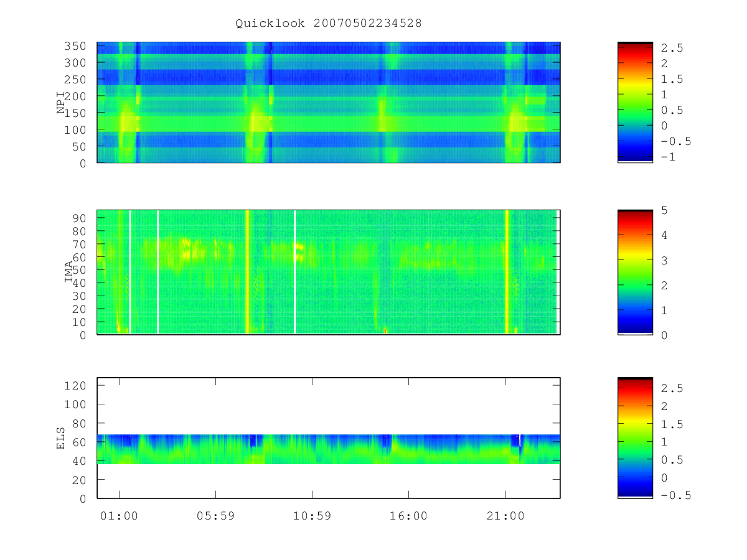Click the ELS color bar scale

point(635,437)
